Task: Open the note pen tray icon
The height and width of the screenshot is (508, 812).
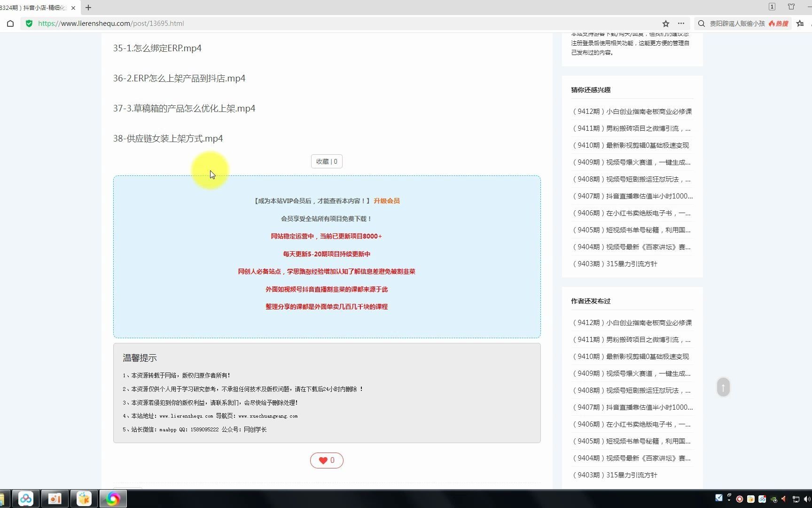Action: tap(719, 498)
